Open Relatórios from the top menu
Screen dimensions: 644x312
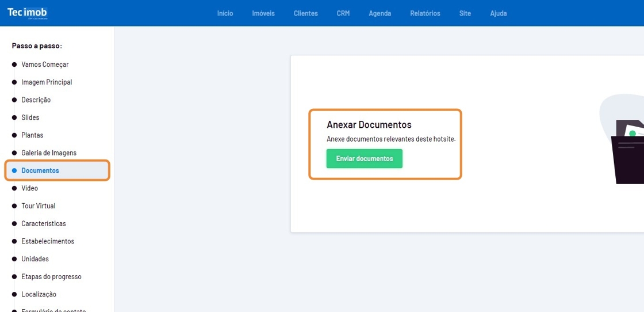[425, 13]
